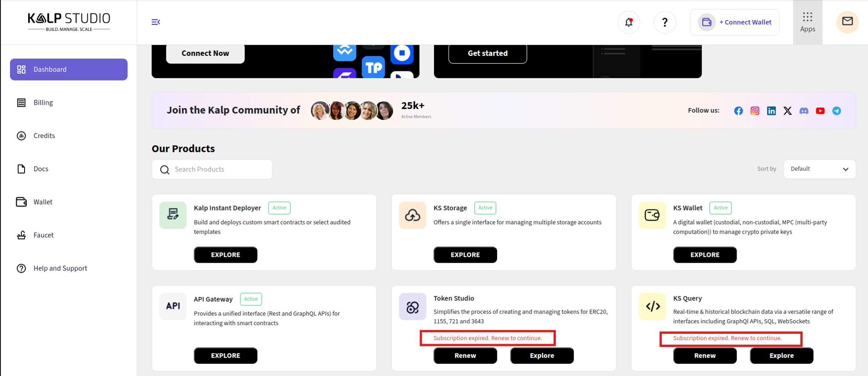Expand the Sort by Default dropdown

click(x=819, y=169)
